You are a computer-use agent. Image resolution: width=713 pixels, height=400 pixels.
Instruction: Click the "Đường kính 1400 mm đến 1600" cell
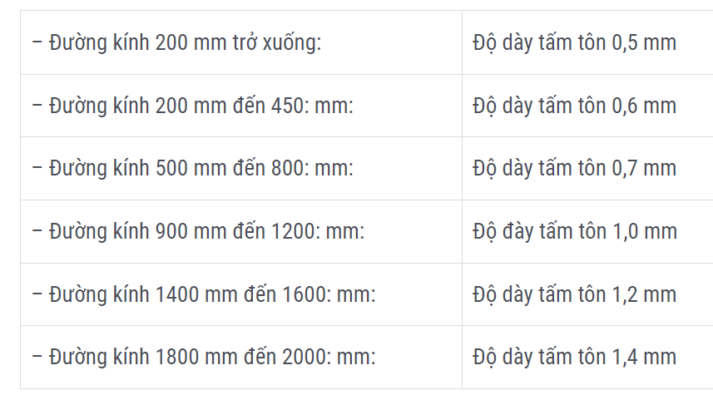point(203,294)
